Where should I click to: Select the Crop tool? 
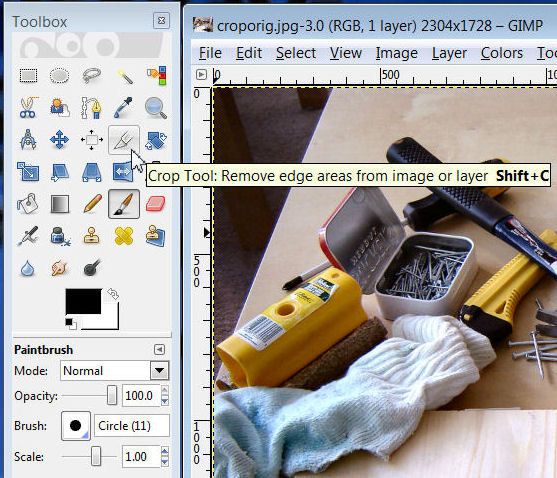[x=124, y=140]
